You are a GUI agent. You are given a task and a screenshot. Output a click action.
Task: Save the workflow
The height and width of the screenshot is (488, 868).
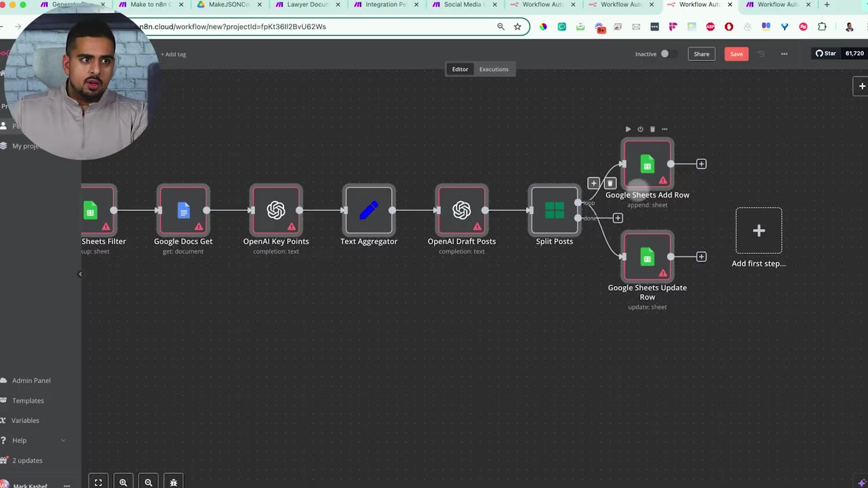(736, 54)
